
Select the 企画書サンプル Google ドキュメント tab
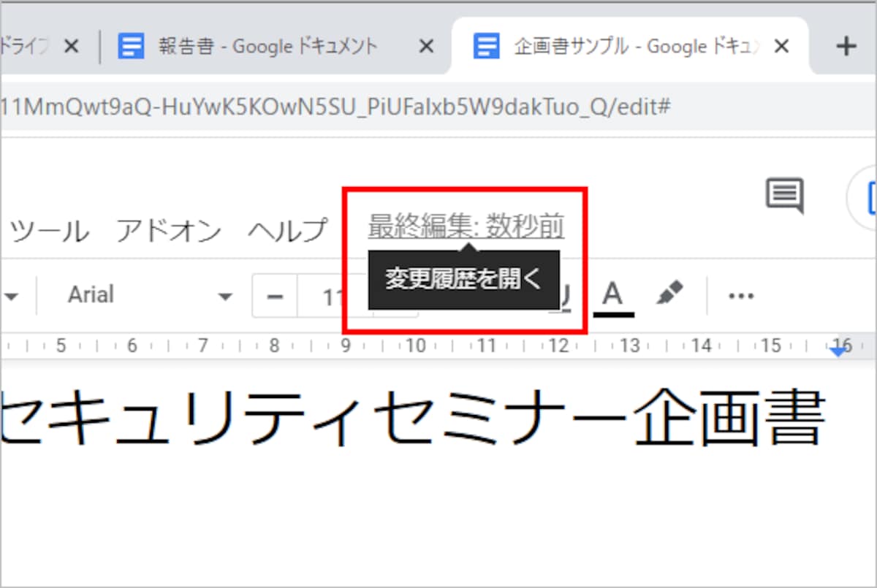[629, 47]
